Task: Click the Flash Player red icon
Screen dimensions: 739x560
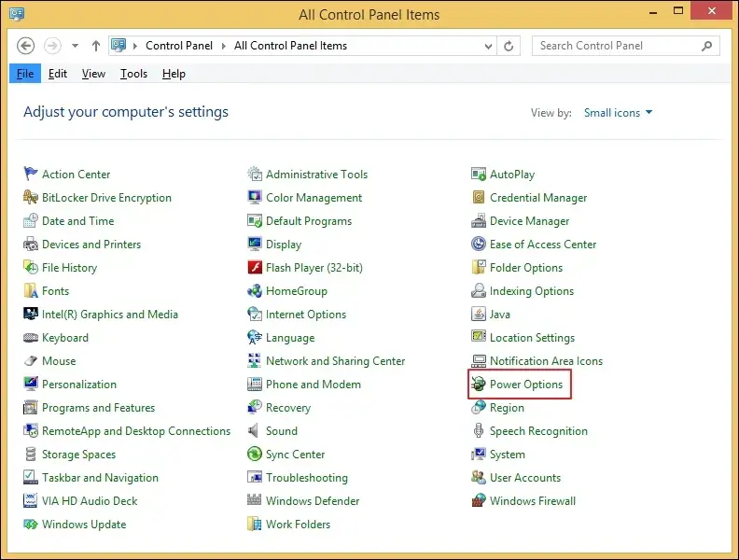Action: point(255,267)
